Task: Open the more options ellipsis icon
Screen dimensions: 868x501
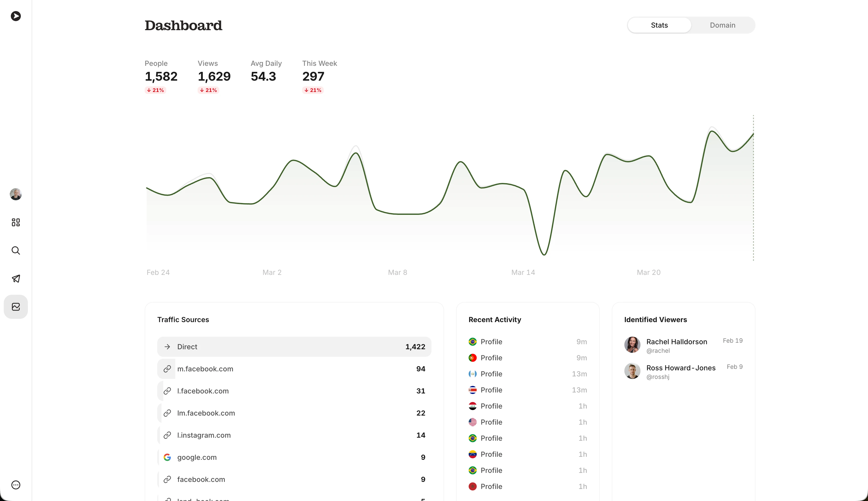Action: tap(16, 485)
